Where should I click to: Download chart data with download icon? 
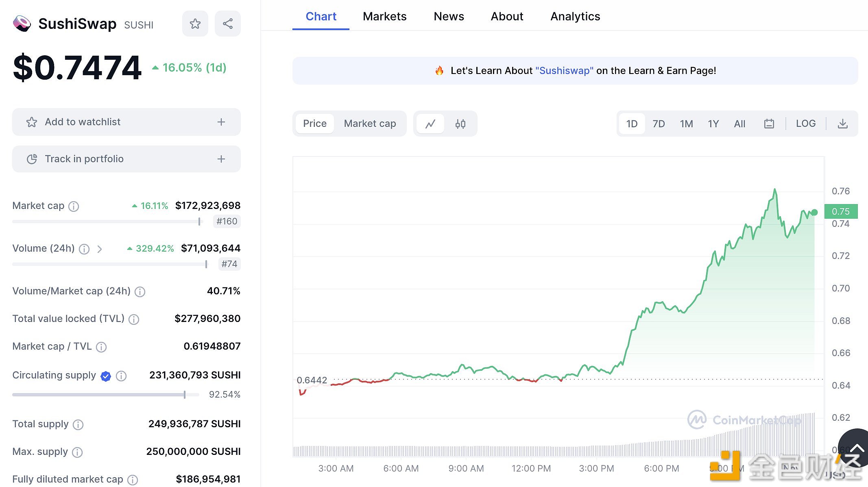[x=843, y=124]
